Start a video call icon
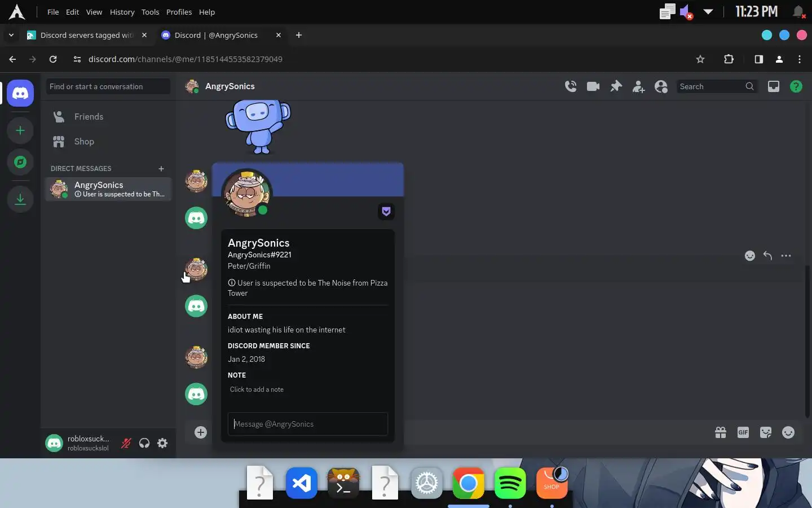 593,86
